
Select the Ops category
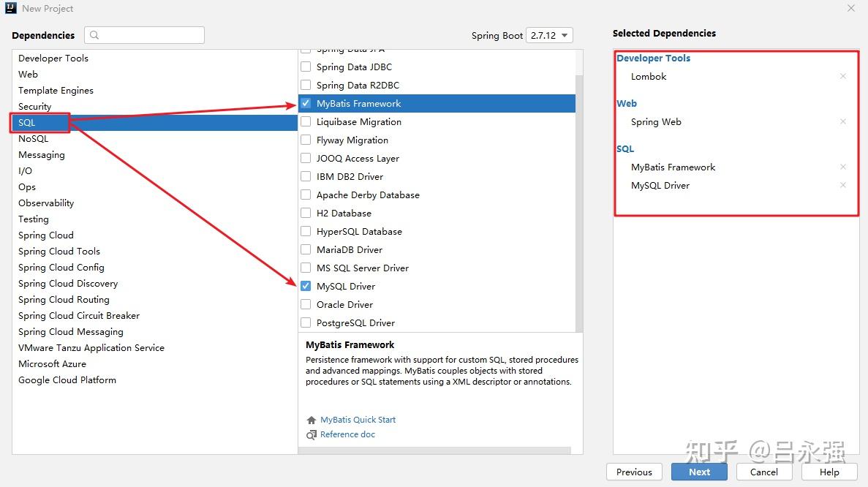[x=154, y=186]
